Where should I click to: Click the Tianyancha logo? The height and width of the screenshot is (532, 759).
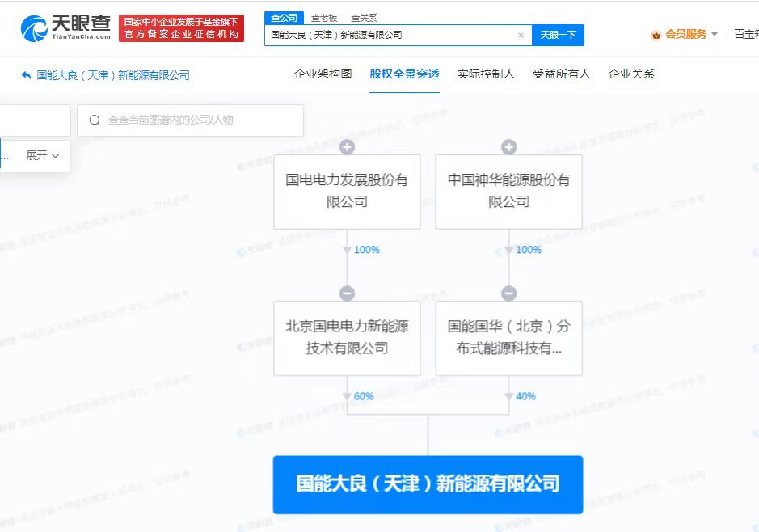point(65,28)
